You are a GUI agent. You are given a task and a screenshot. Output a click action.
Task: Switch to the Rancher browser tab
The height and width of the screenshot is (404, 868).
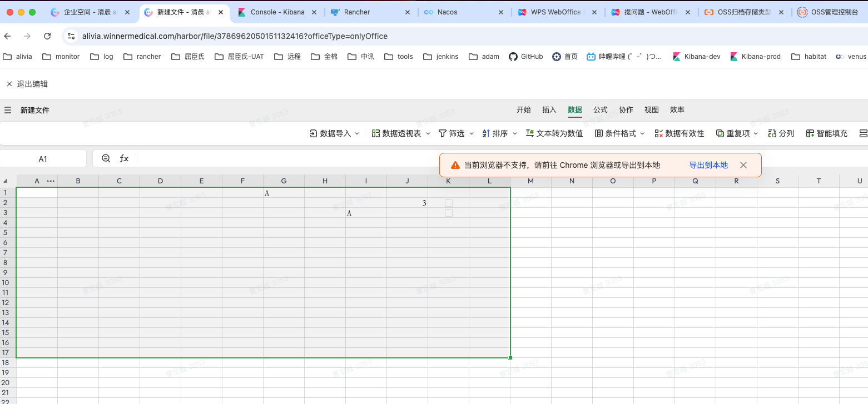(371, 12)
